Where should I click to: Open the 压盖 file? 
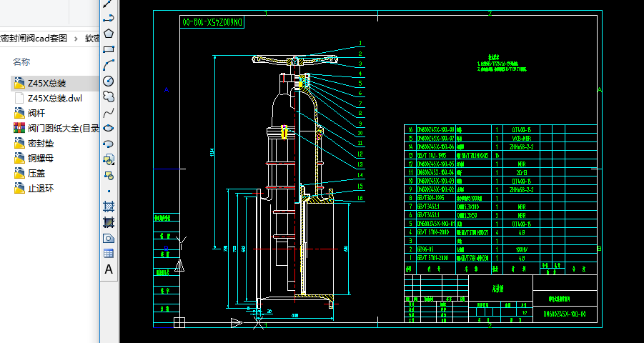[x=36, y=174]
